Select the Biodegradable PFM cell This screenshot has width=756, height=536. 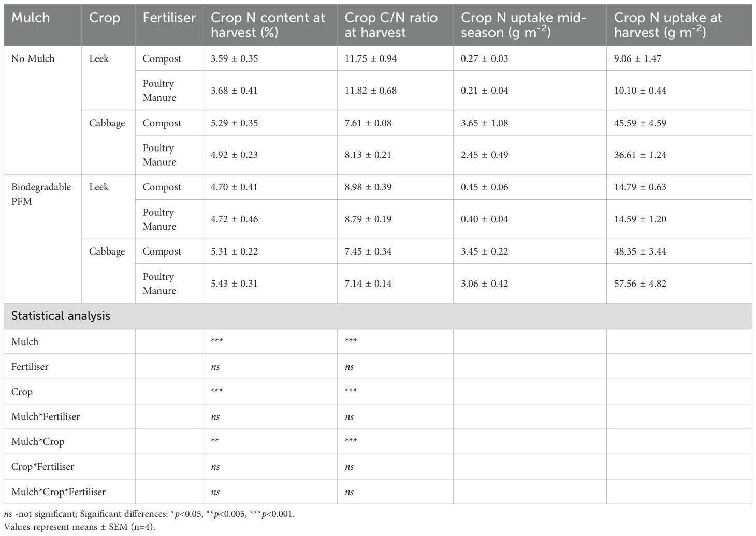click(x=41, y=194)
